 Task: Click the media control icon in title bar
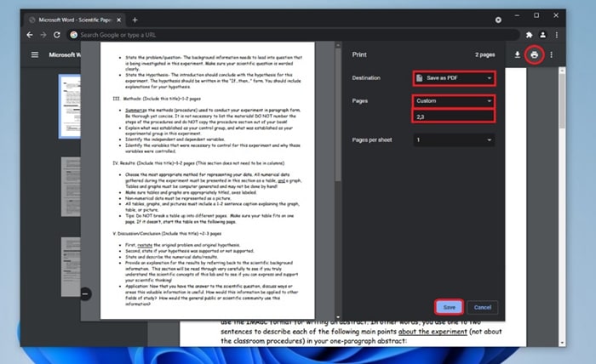(x=498, y=20)
